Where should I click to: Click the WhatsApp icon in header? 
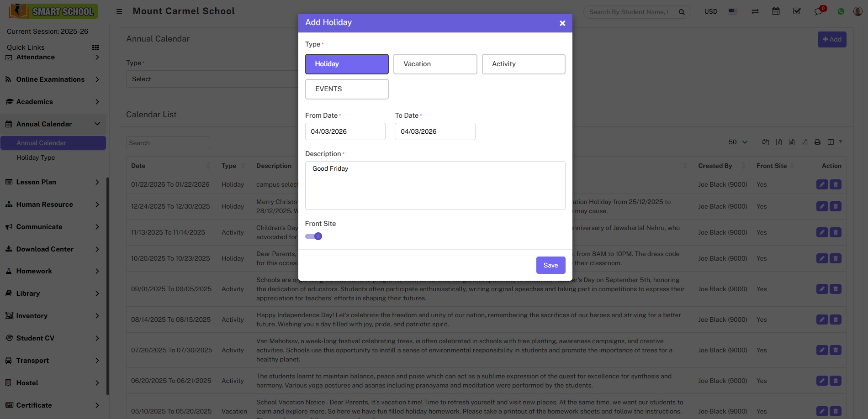pos(841,11)
